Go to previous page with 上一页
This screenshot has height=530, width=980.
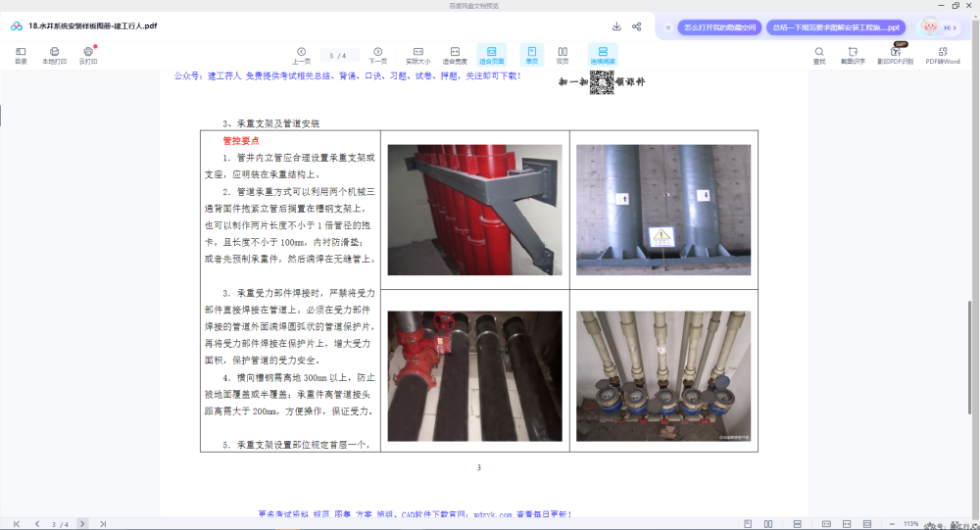pyautogui.click(x=301, y=55)
